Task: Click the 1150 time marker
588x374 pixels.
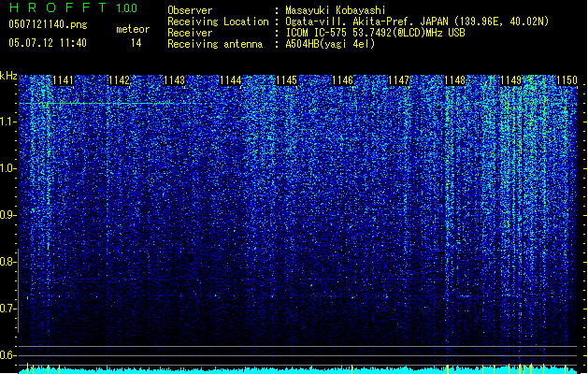Action: [x=567, y=80]
